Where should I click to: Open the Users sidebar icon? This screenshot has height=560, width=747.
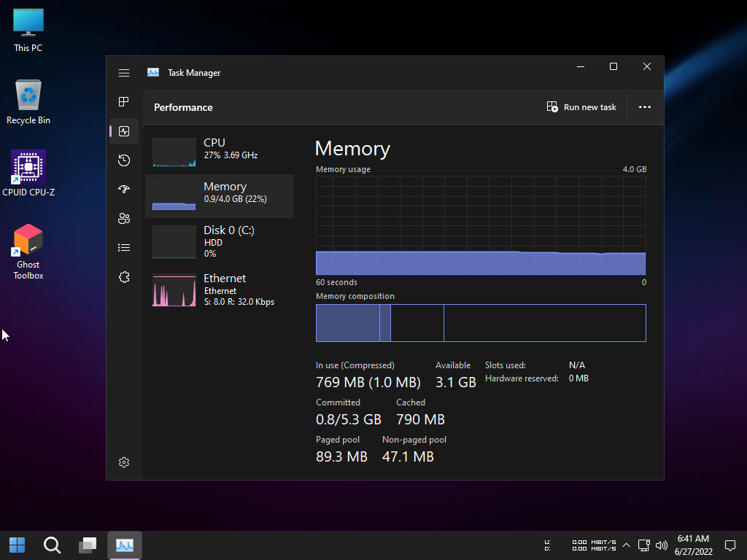pos(124,219)
